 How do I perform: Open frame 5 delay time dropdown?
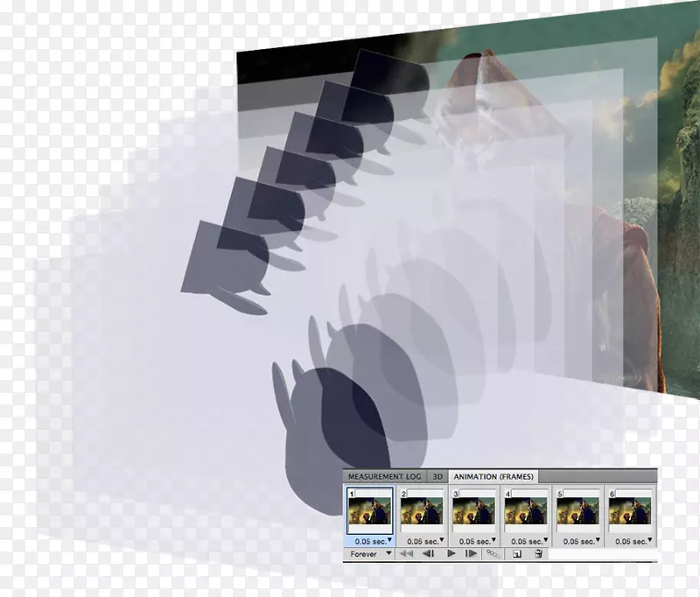[581, 541]
